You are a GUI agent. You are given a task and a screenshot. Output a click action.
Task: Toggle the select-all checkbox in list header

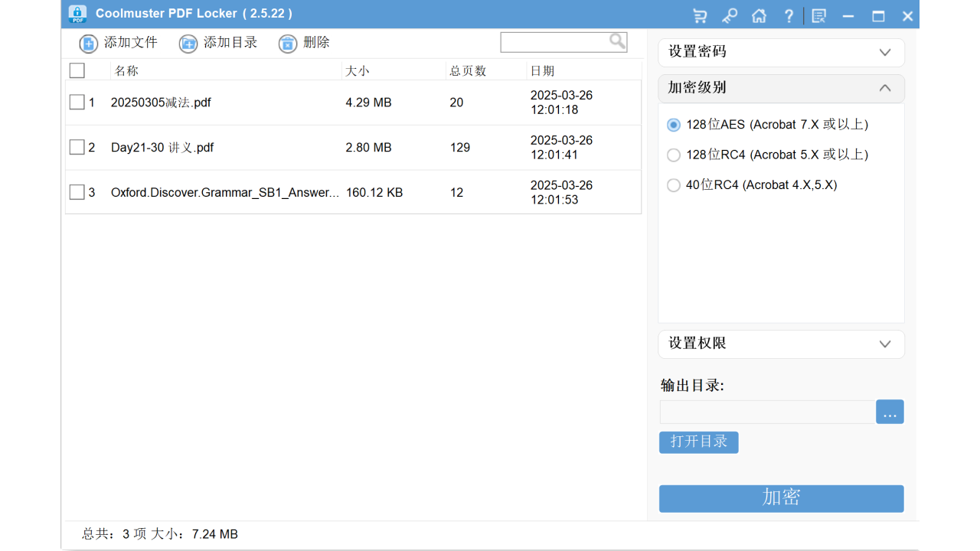pos(77,70)
